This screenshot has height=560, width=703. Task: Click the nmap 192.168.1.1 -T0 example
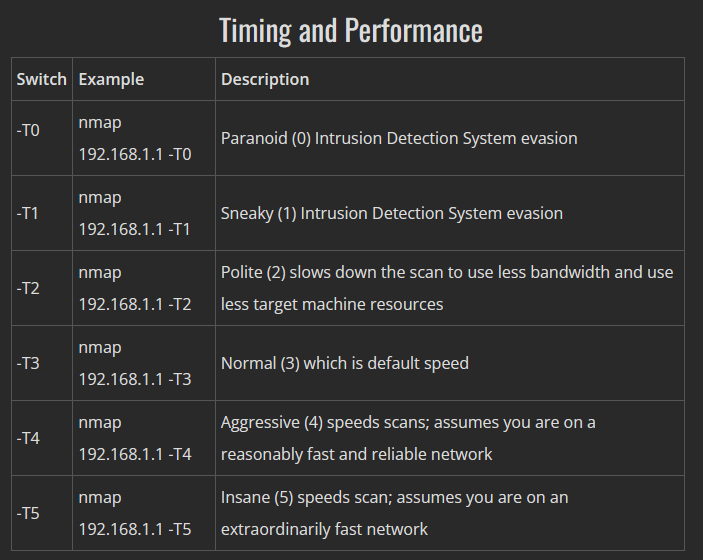pos(135,138)
